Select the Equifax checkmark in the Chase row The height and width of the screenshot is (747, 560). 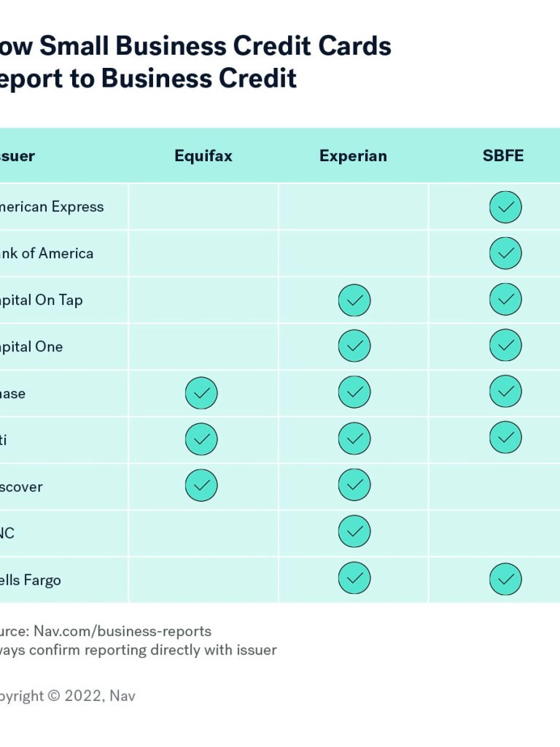click(201, 394)
